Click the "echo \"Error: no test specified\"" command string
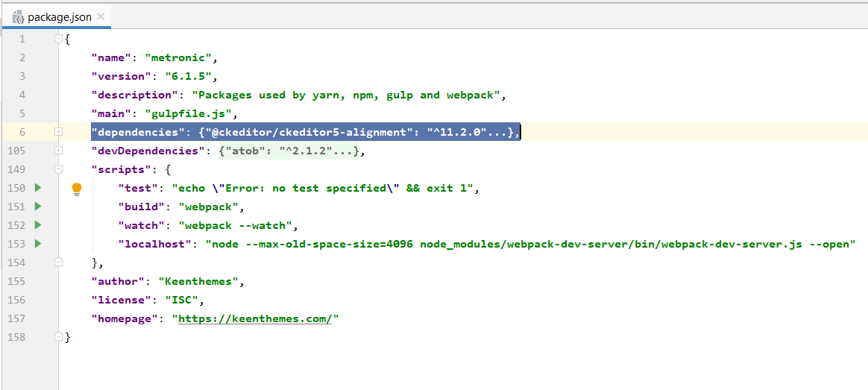Image resolution: width=868 pixels, height=390 pixels. click(321, 188)
